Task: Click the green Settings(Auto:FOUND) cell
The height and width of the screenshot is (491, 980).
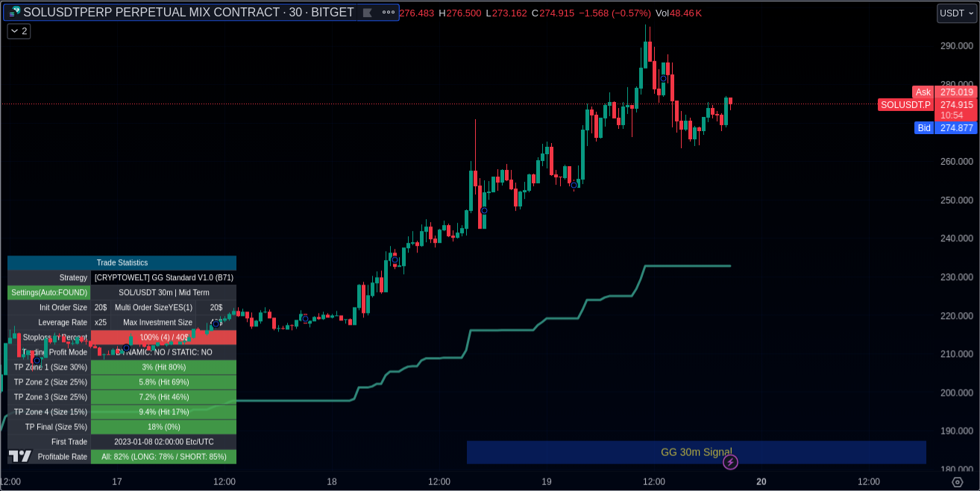Action: point(49,293)
